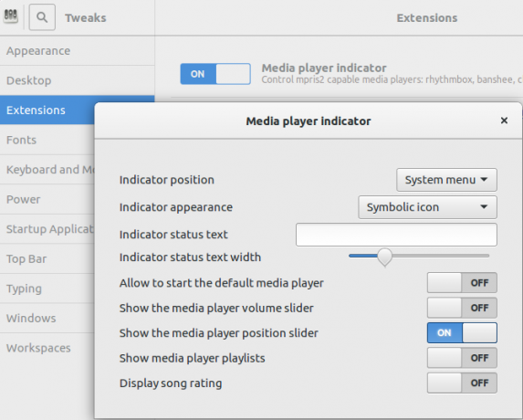The width and height of the screenshot is (523, 420).
Task: Turn on Display song rating
Action: tap(462, 383)
